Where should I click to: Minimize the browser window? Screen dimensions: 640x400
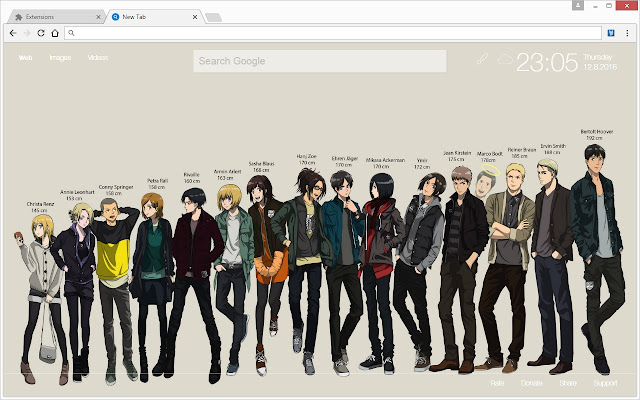point(596,6)
